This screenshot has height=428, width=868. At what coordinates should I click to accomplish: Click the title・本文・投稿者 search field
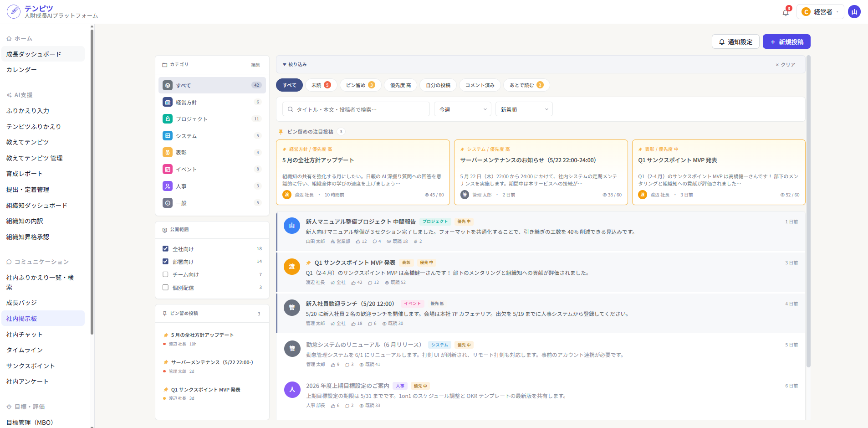click(356, 109)
